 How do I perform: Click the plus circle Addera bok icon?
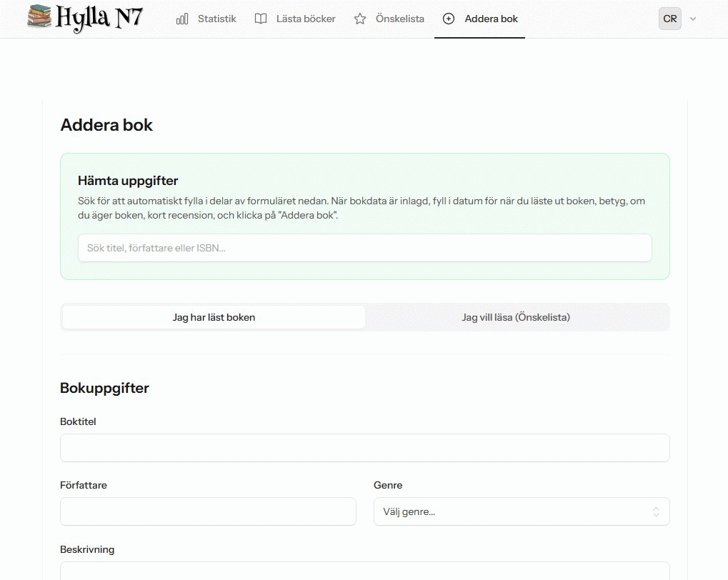pos(449,19)
